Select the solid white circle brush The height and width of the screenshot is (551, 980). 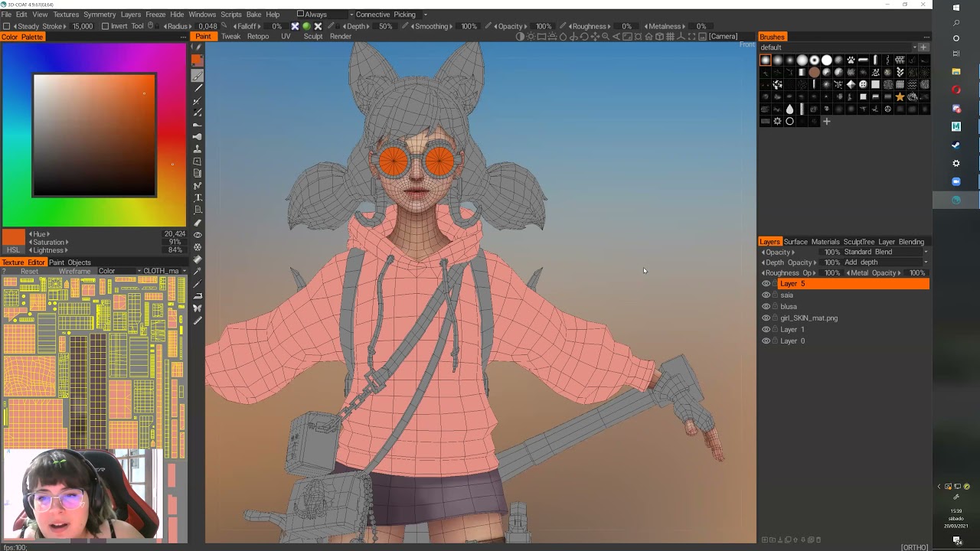point(826,60)
